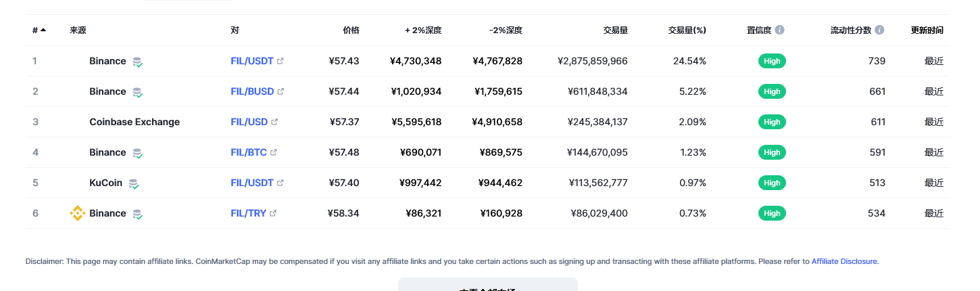This screenshot has height=291, width=980.
Task: Sort by 更新时间 column header
Action: click(927, 30)
